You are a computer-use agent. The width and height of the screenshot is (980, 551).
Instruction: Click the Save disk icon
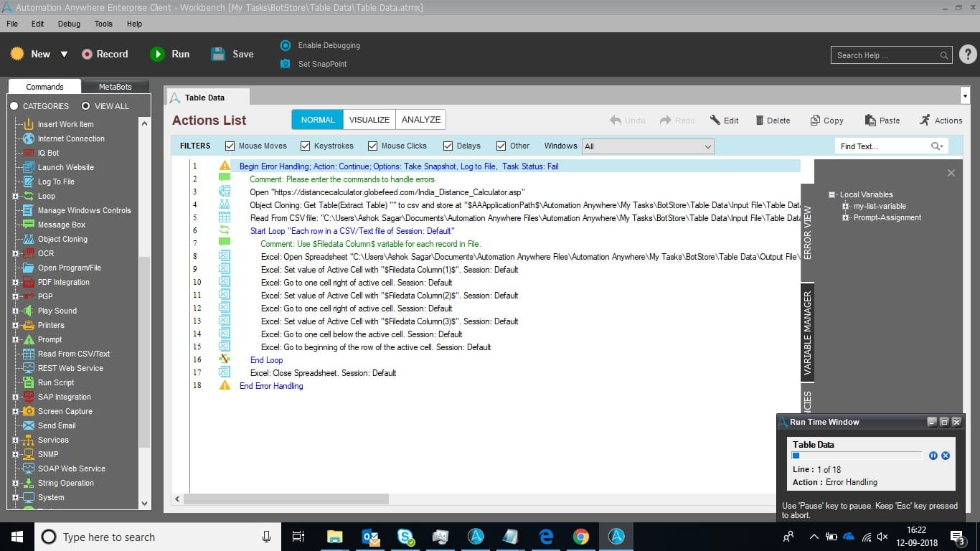point(218,54)
